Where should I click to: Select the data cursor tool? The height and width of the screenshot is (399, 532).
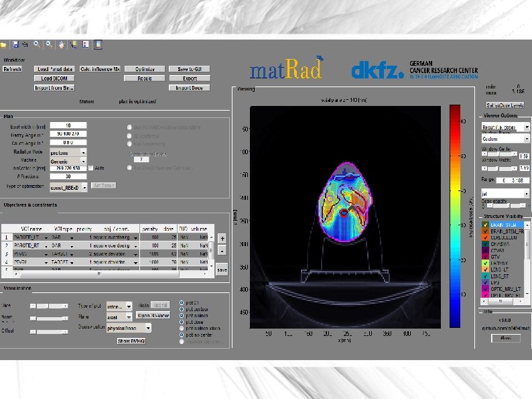point(73,44)
